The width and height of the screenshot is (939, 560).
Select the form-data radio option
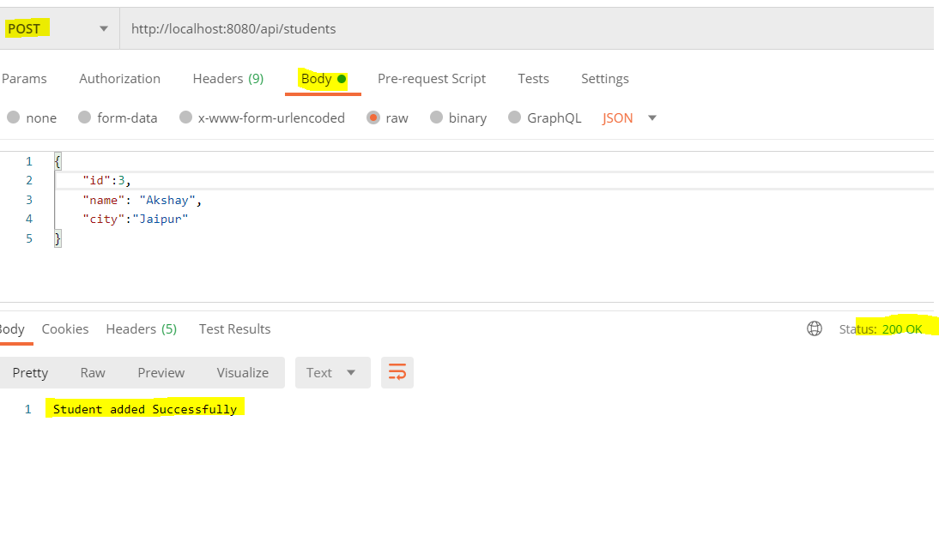[x=84, y=117]
